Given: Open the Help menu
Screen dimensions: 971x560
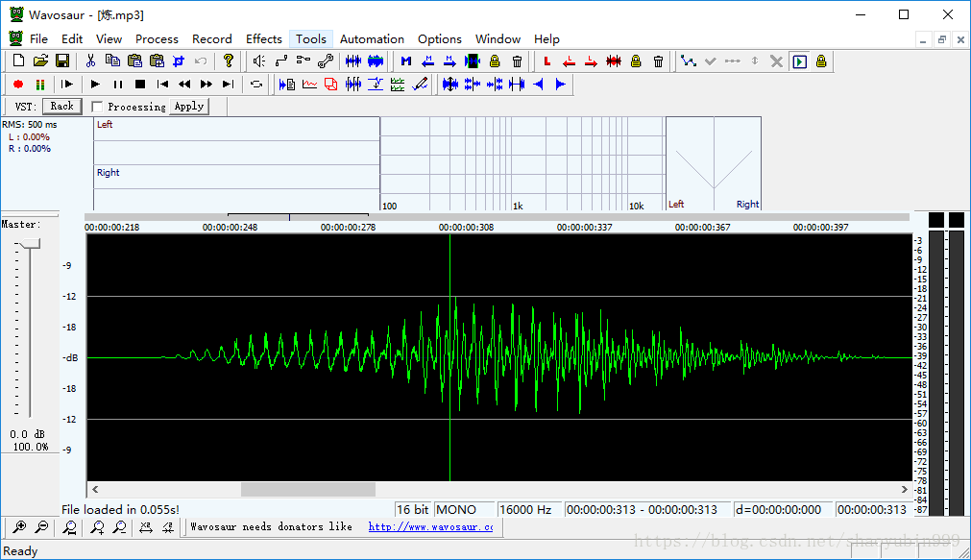Looking at the screenshot, I should point(546,39).
